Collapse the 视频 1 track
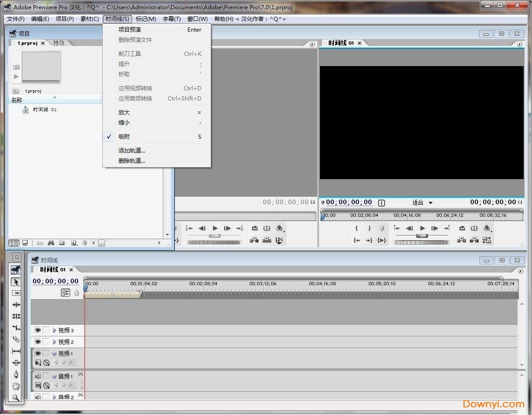The image size is (532, 415). pos(54,354)
